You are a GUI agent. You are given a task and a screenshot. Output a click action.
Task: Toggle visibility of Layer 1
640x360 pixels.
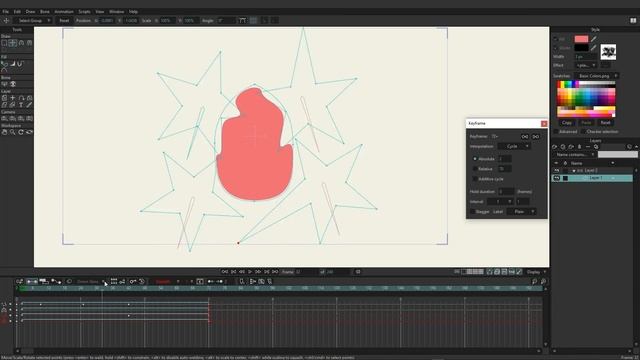[556, 178]
